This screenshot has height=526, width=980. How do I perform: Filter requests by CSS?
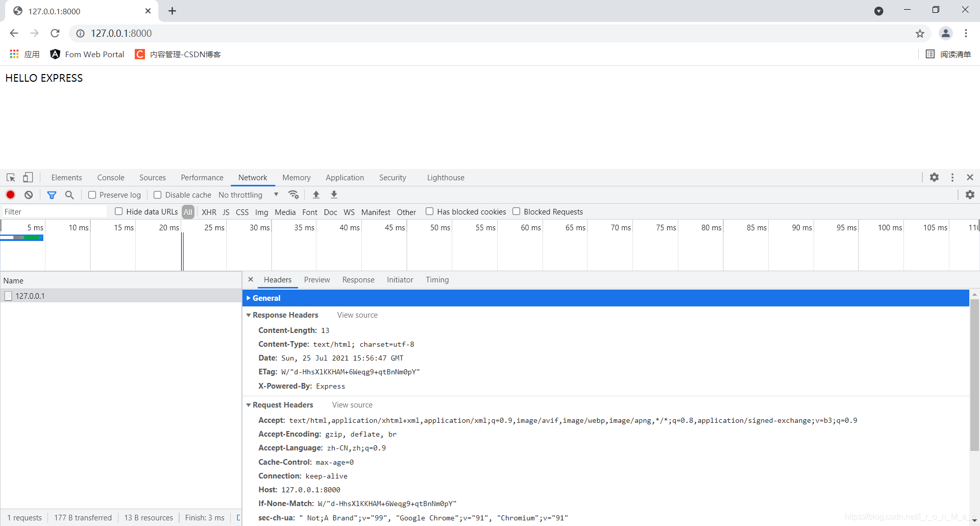242,212
